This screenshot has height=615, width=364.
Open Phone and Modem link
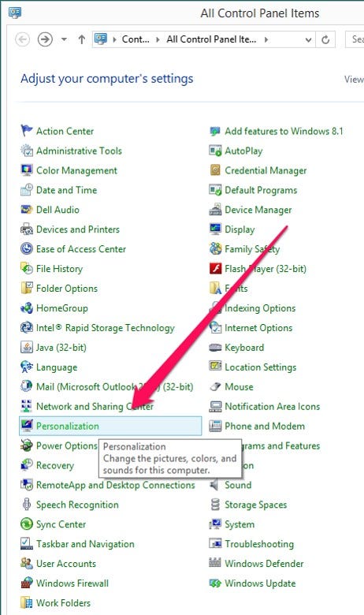(265, 426)
